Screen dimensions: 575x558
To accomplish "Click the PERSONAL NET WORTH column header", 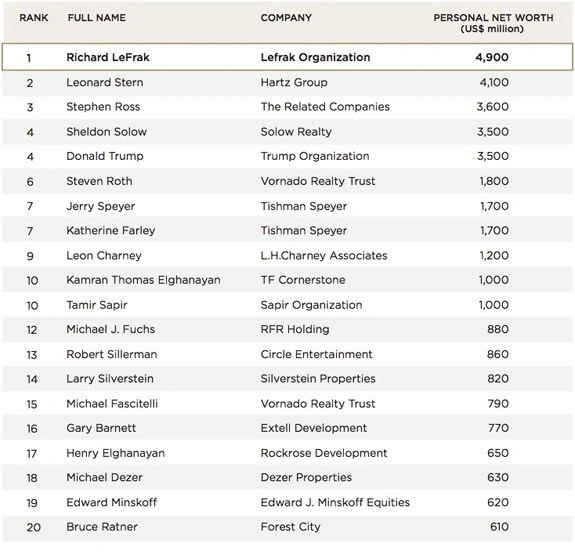I will pyautogui.click(x=493, y=23).
